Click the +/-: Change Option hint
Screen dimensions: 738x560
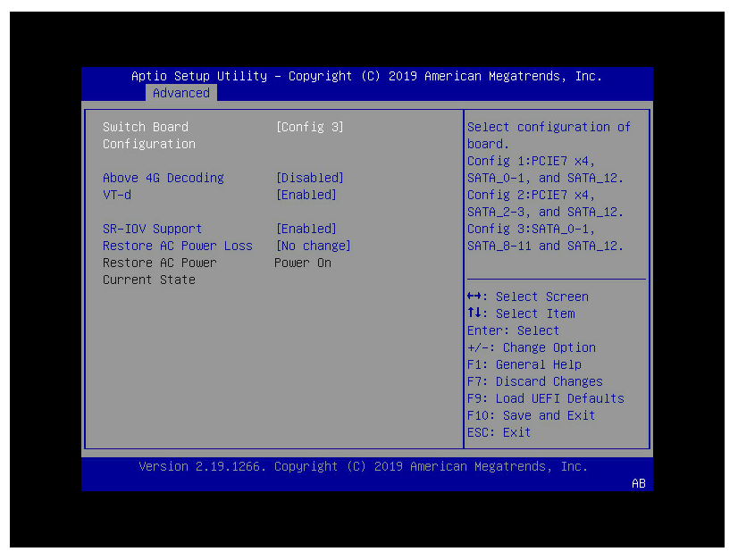click(x=532, y=347)
